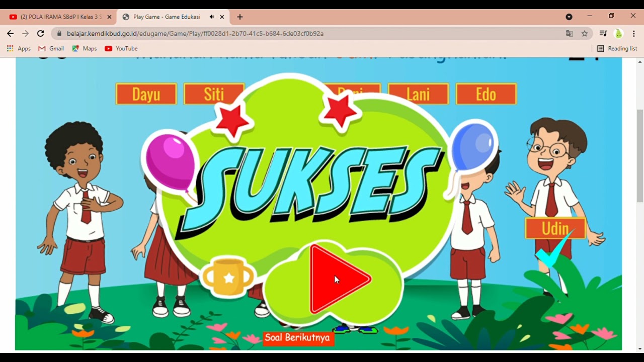Click the Udin name label
644x362 pixels.
pos(555,228)
